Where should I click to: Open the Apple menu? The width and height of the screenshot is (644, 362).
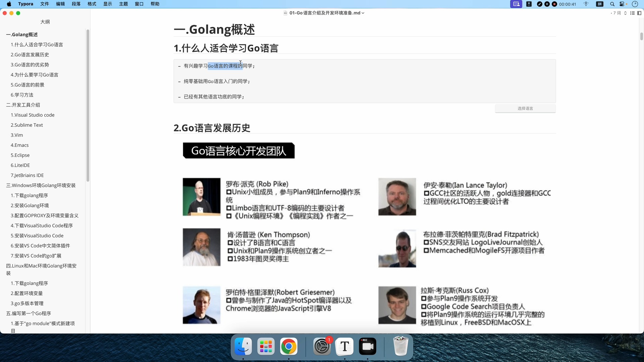(x=9, y=4)
